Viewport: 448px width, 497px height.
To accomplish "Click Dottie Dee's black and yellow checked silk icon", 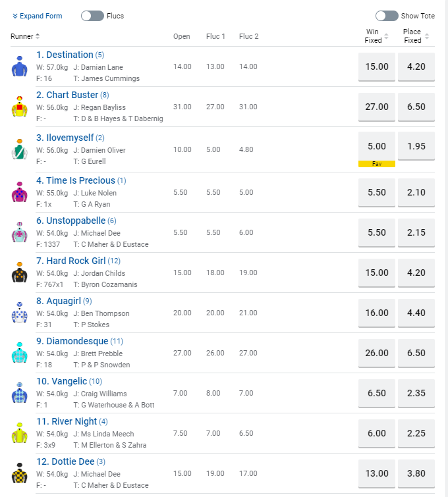I will [18, 473].
